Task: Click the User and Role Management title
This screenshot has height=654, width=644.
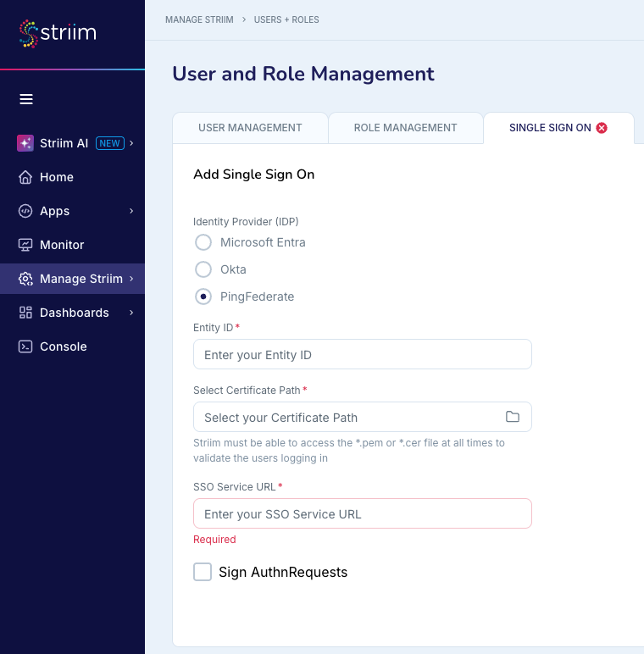Action: 303,74
